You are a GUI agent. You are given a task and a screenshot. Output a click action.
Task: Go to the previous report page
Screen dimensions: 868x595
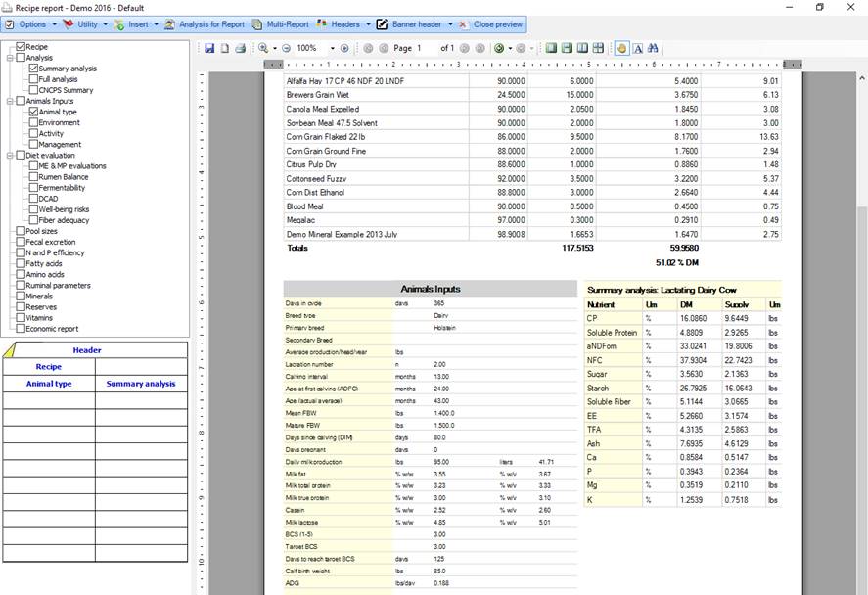(384, 48)
